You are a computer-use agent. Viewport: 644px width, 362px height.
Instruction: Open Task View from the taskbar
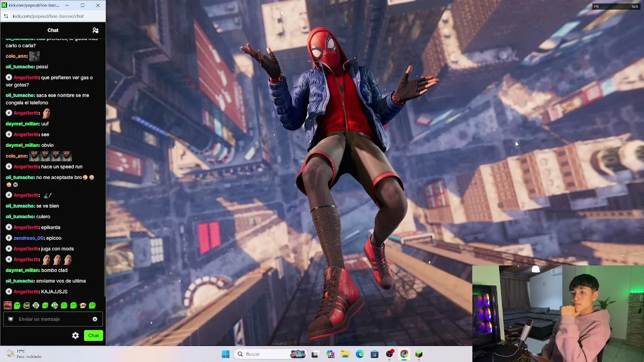click(314, 354)
